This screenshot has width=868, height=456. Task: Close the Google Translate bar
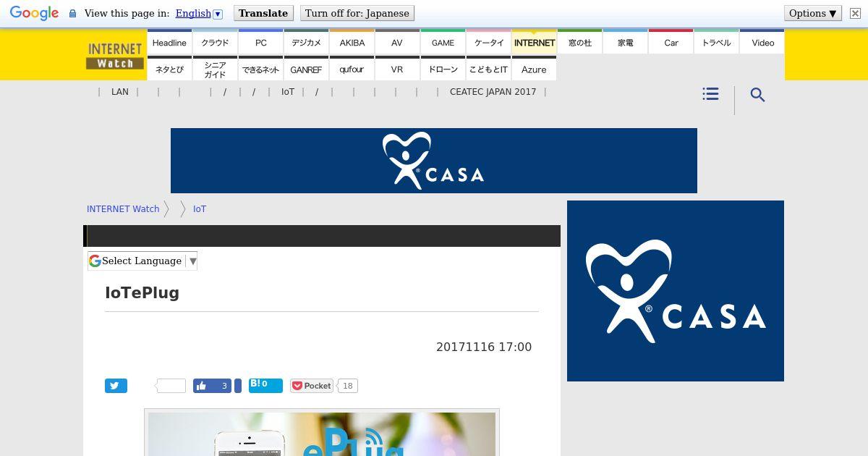coord(855,13)
